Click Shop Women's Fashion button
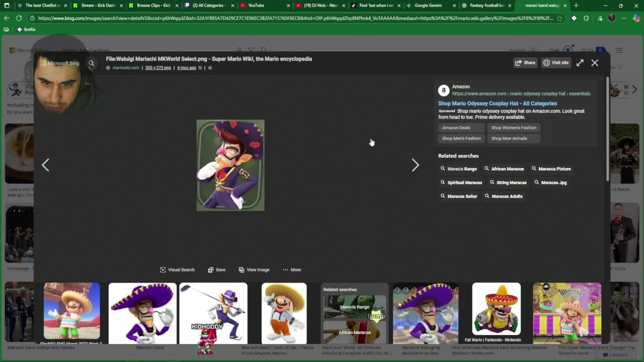Viewport: 644px width, 362px height. (514, 128)
